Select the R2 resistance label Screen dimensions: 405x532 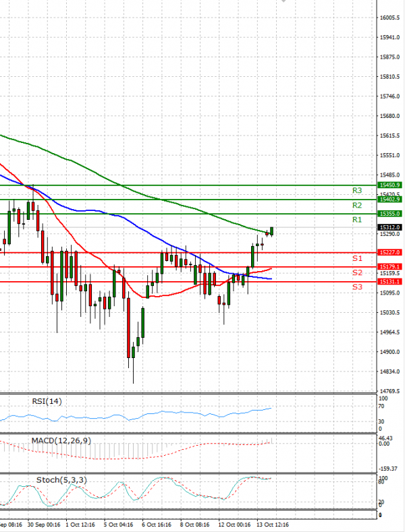click(x=357, y=205)
